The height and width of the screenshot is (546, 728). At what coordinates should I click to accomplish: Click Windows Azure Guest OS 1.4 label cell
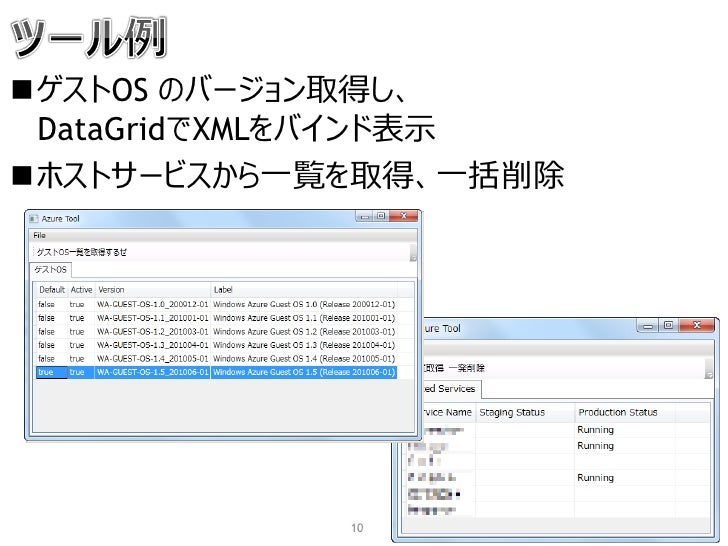coord(304,358)
